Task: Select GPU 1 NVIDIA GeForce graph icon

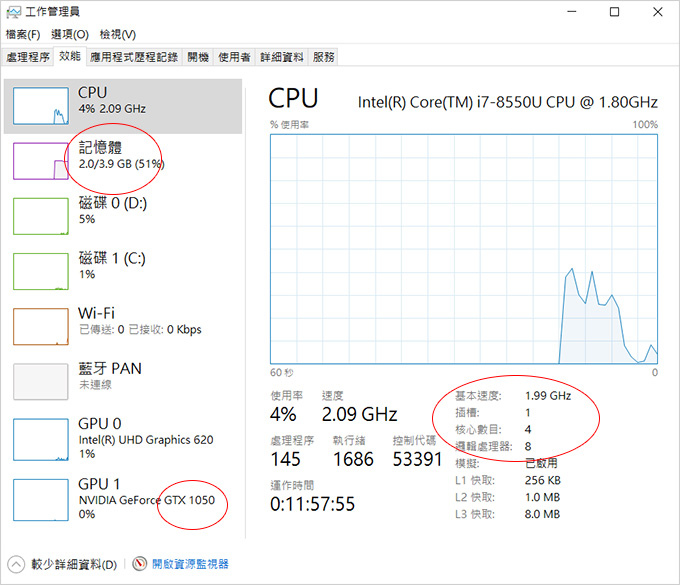Action: click(x=41, y=500)
